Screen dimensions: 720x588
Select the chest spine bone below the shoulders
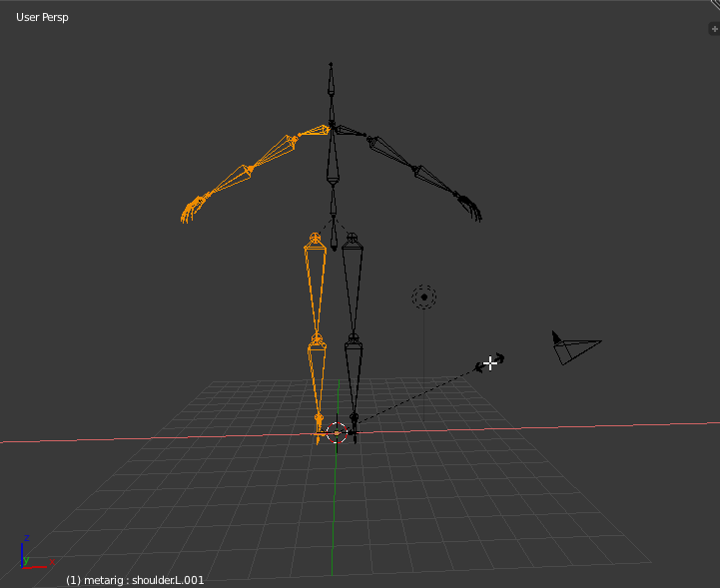pos(333,156)
